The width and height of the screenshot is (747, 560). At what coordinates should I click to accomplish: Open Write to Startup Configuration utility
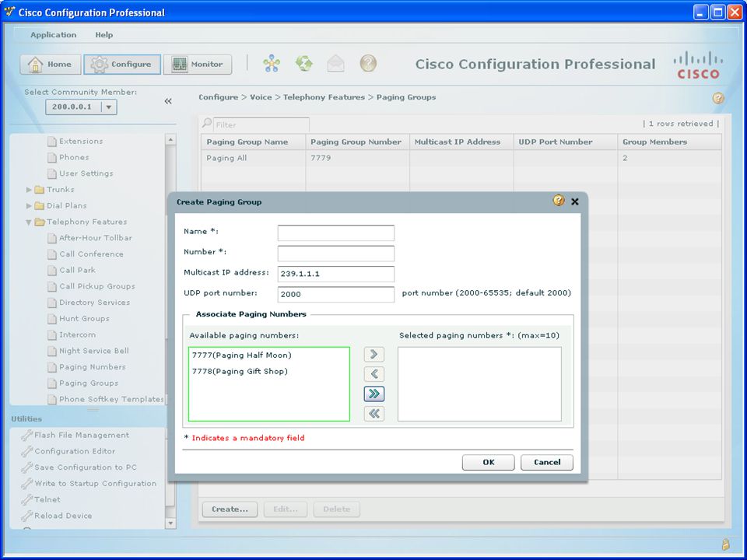(x=89, y=484)
